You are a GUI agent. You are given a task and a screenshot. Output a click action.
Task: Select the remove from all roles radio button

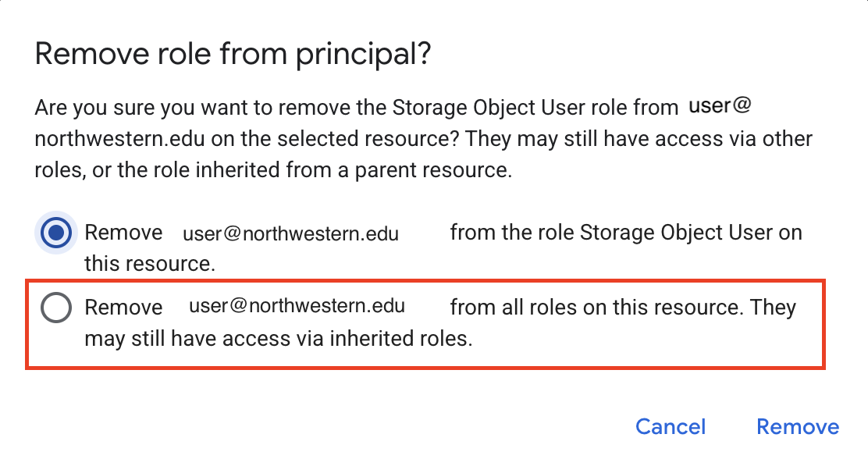tap(55, 308)
